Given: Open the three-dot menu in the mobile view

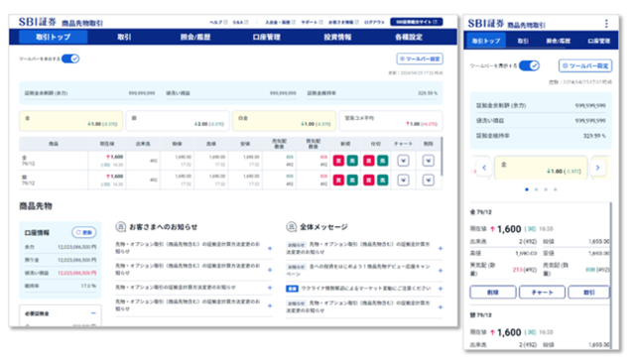Looking at the screenshot, I should click(606, 24).
